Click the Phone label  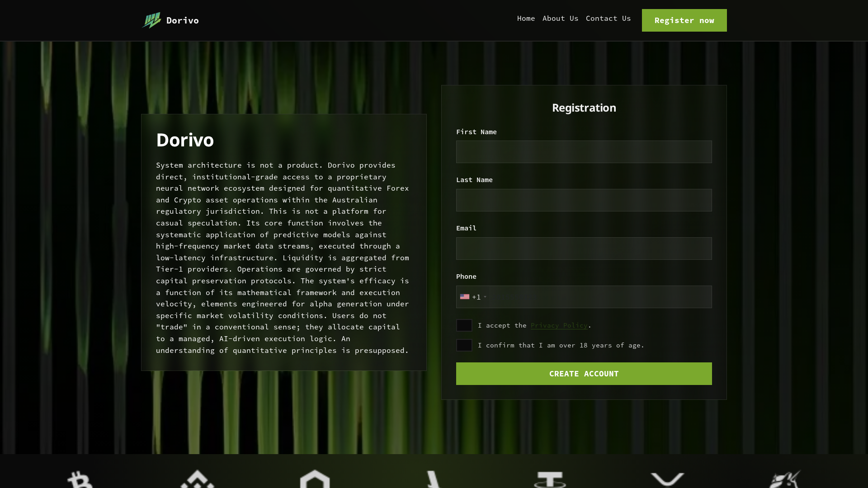tap(466, 277)
